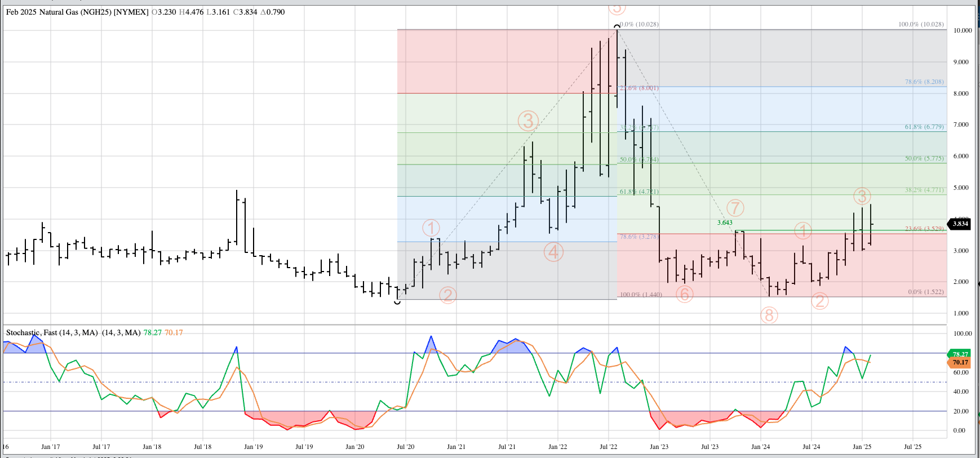The image size is (980, 458).
Task: Click the circled 6 wave marker
Action: tap(684, 294)
